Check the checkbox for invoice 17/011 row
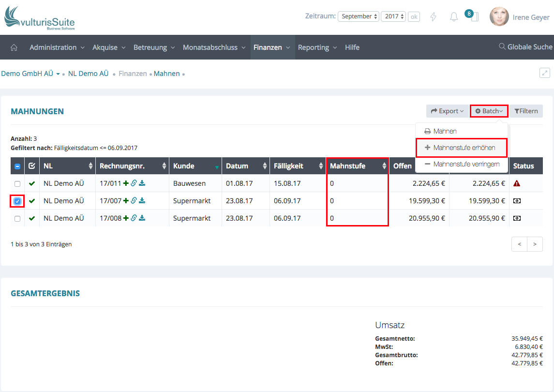 [17, 184]
